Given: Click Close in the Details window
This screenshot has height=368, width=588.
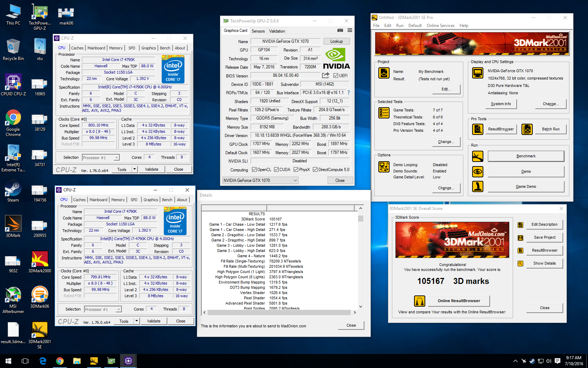Looking at the screenshot, I should pos(351,325).
